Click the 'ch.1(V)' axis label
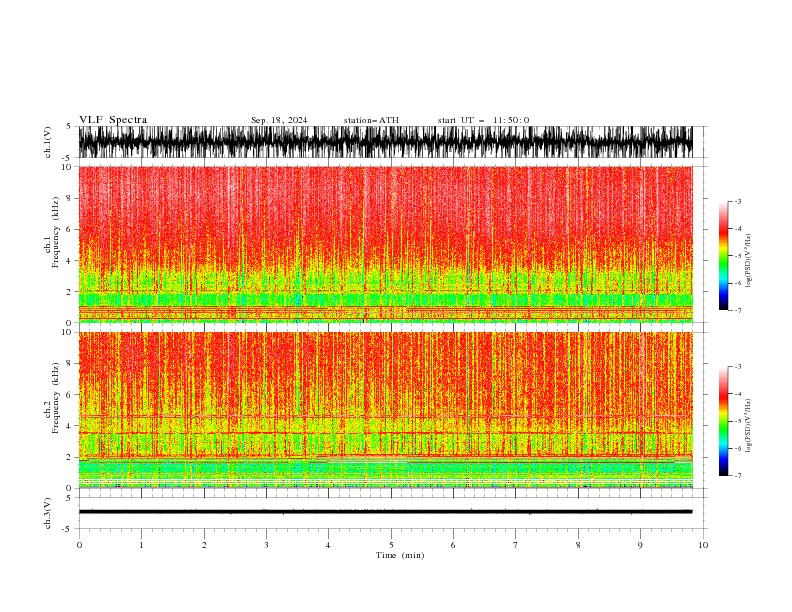 click(x=48, y=142)
